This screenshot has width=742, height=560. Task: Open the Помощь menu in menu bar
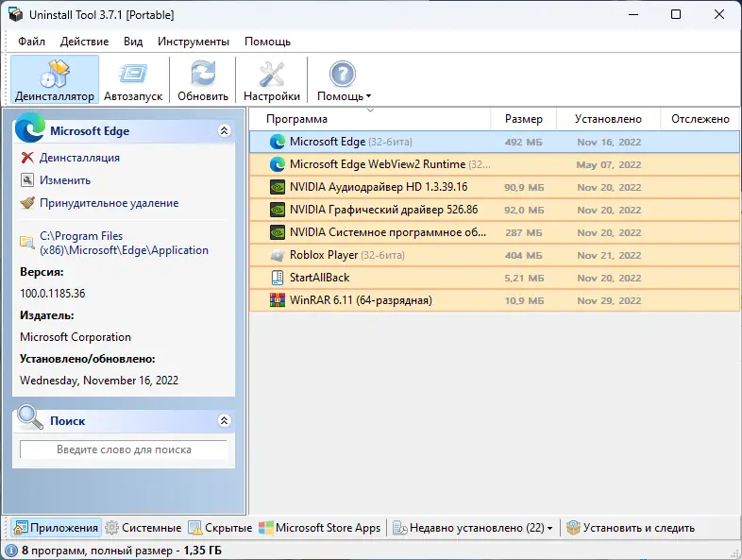click(x=267, y=42)
